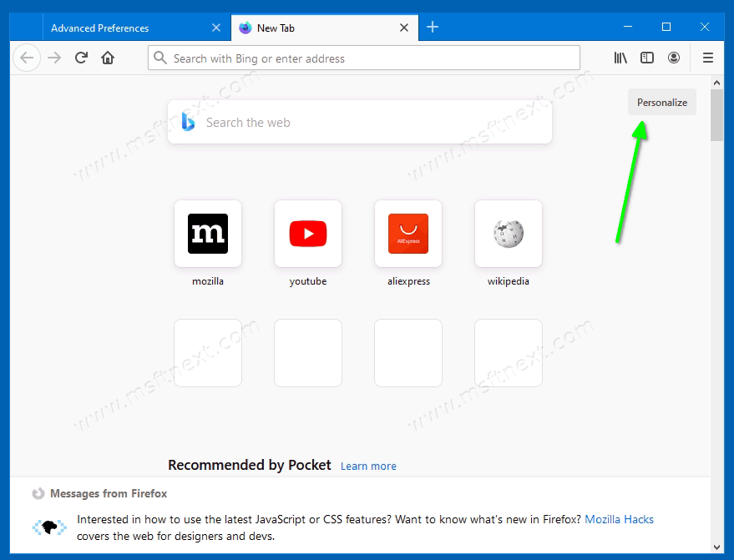Minimize the Firefox window
This screenshot has height=560, width=734.
[628, 28]
